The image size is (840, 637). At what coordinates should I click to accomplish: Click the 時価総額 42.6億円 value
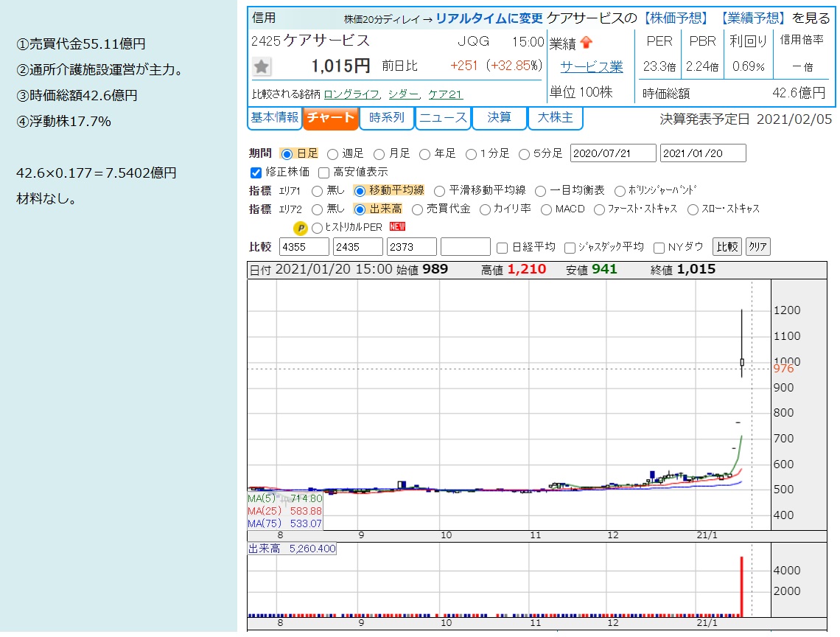pyautogui.click(x=799, y=94)
